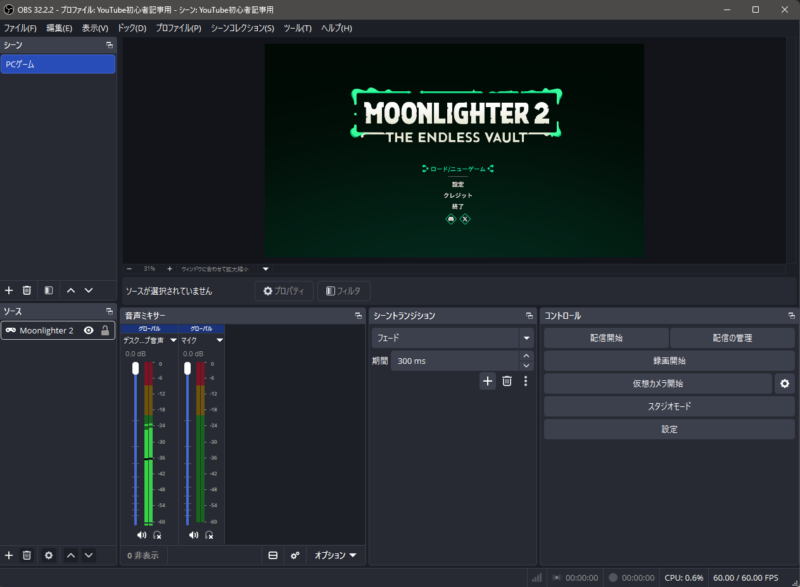Viewport: 800px width, 587px height.
Task: Click the 0 非表示 hidden sources label
Action: [x=143, y=555]
